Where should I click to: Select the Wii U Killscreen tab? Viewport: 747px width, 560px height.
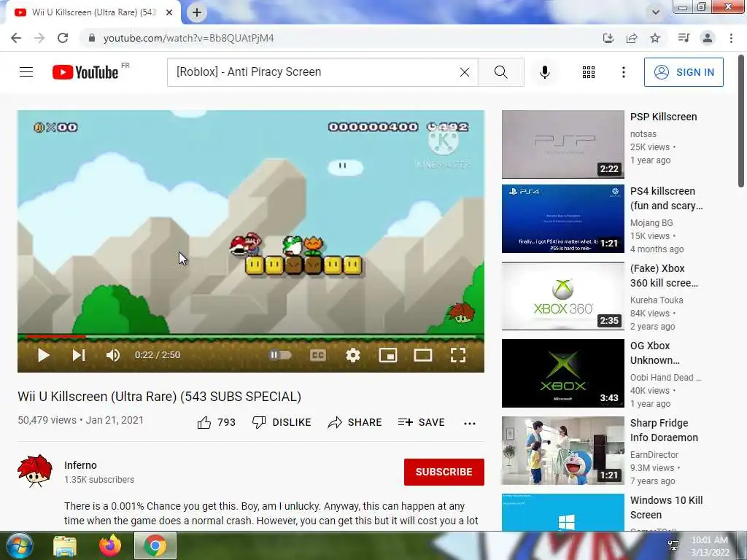point(93,12)
